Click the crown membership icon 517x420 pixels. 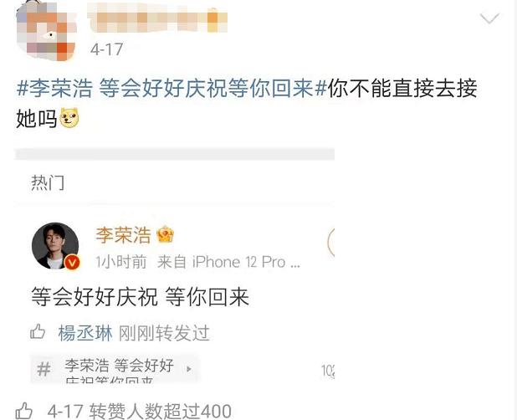pos(165,234)
